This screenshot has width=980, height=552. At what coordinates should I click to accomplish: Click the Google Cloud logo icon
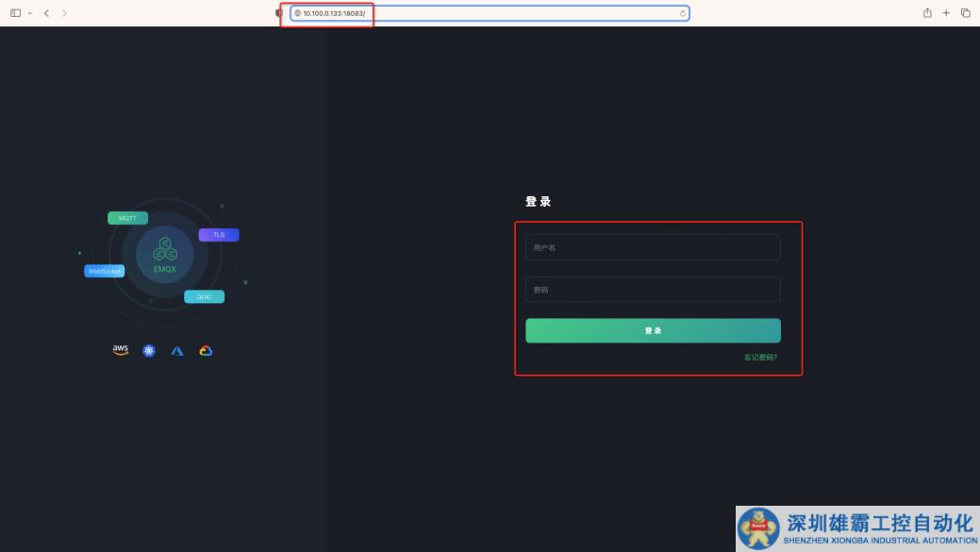206,351
